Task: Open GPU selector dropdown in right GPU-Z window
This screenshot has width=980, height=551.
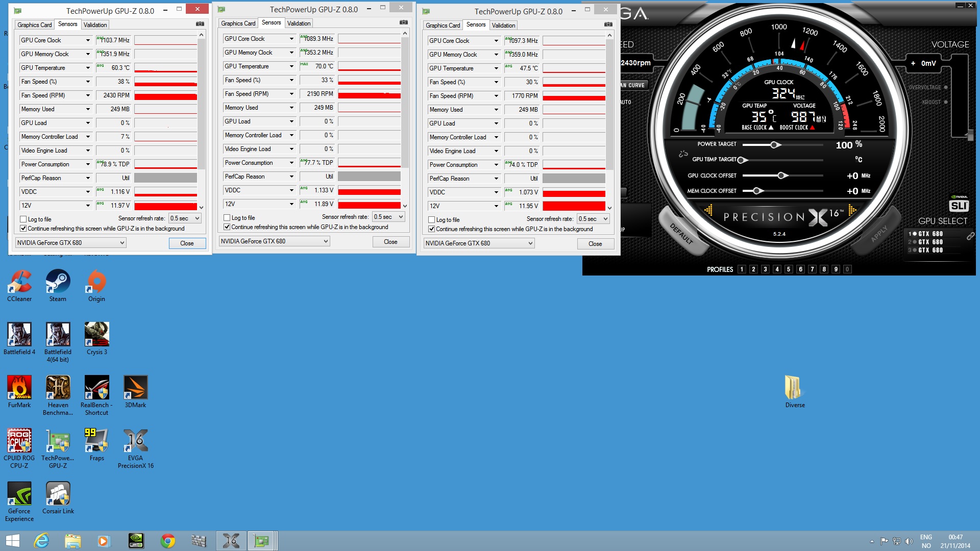Action: point(479,243)
